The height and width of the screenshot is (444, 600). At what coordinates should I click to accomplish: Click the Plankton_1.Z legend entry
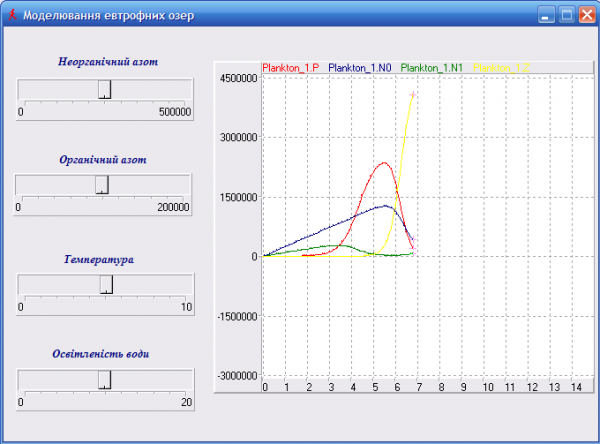click(x=501, y=68)
